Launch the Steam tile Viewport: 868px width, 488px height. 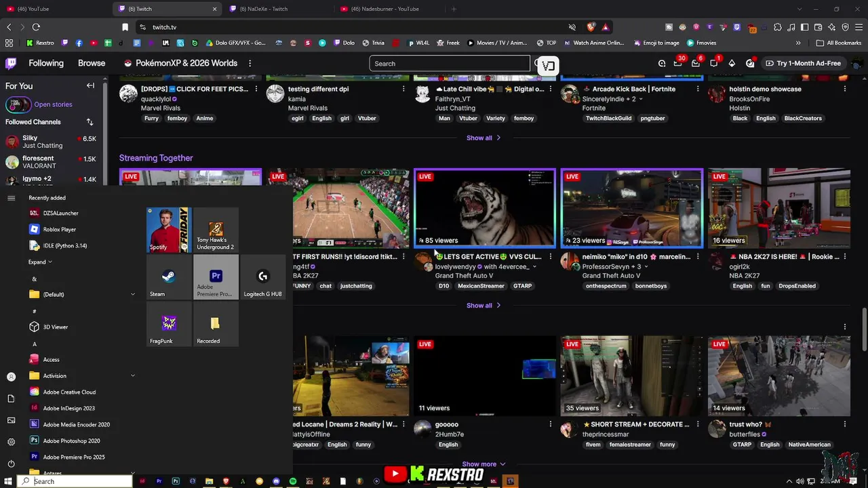[169, 277]
